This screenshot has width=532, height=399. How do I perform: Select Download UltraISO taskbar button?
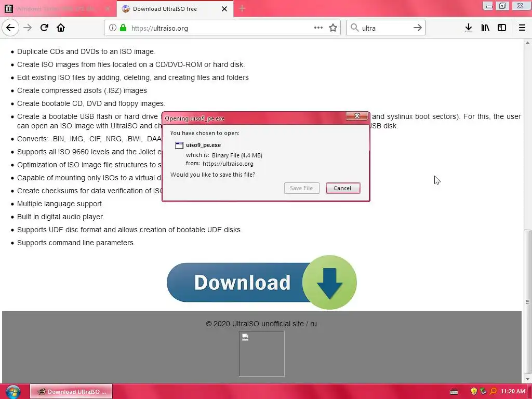[71, 392]
